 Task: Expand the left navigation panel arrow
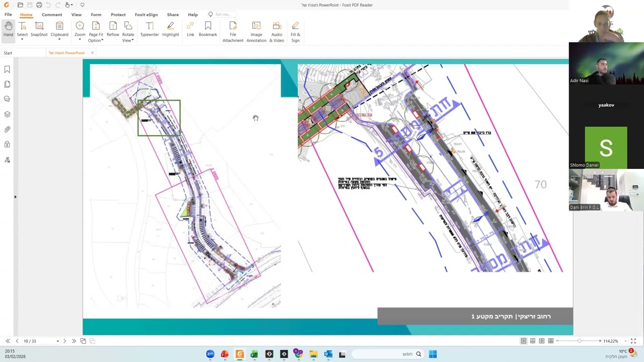tap(15, 197)
